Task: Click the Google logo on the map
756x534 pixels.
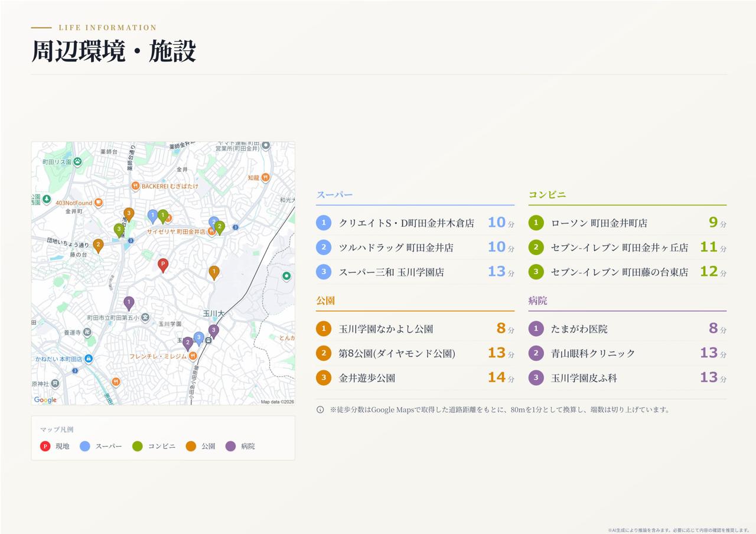Action: click(x=45, y=400)
